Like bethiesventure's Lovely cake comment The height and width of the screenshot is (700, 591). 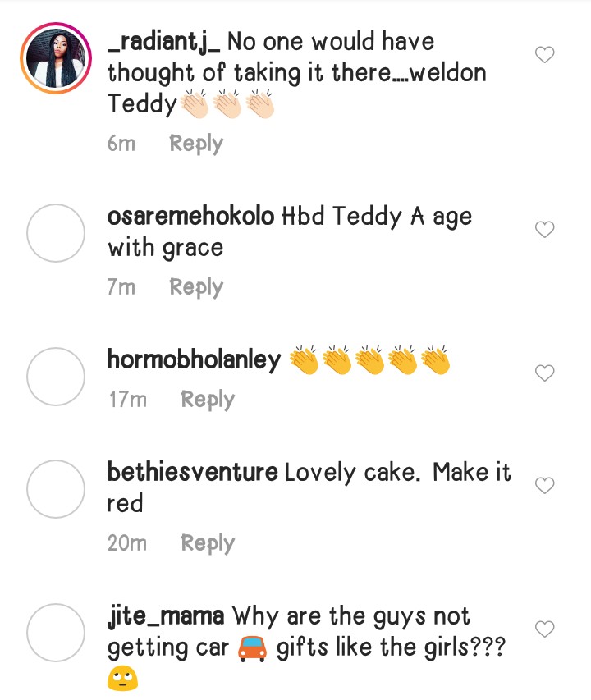click(545, 486)
